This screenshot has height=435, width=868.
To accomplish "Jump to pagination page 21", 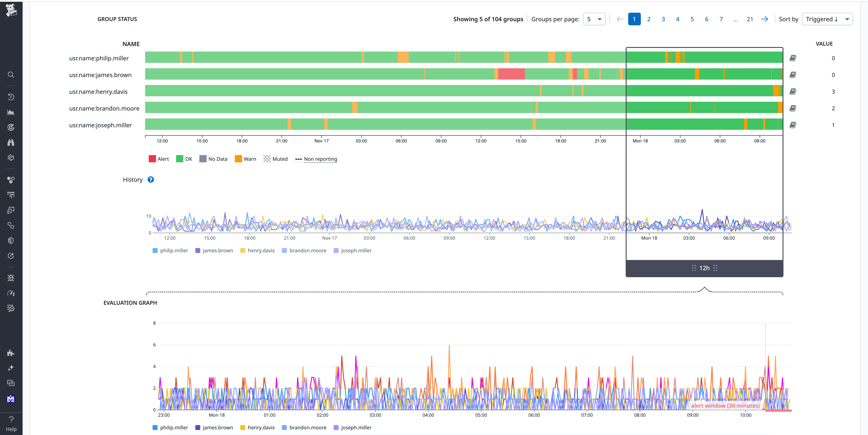I will point(750,19).
